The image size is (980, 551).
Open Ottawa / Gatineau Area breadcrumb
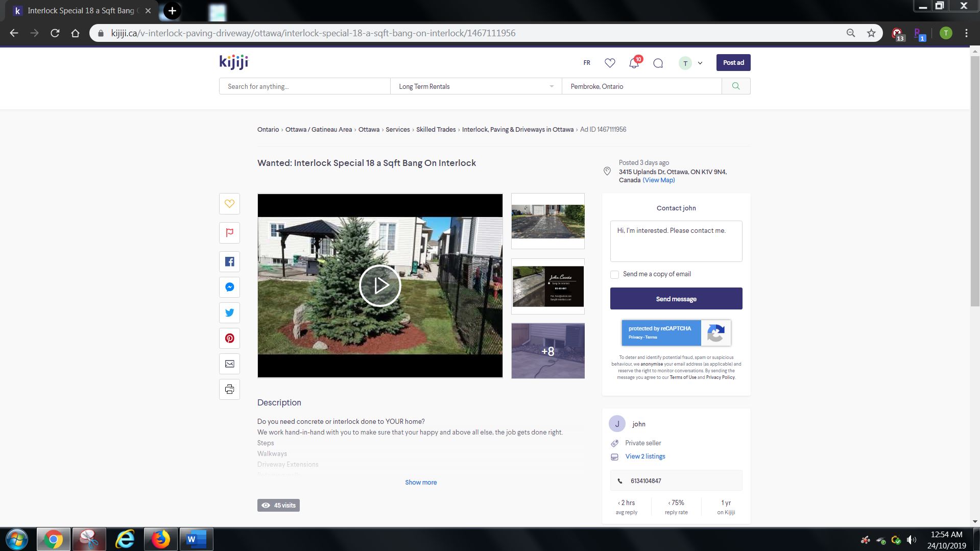coord(319,130)
